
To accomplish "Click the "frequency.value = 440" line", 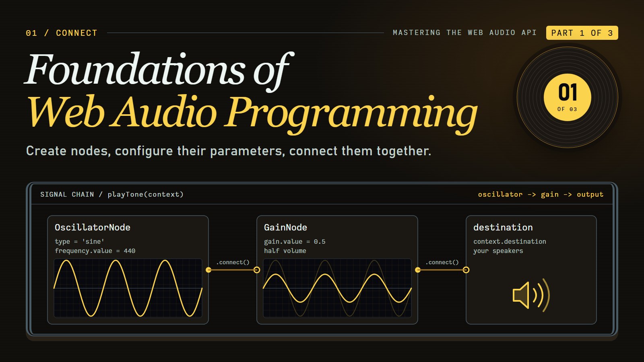I will coord(95,251).
